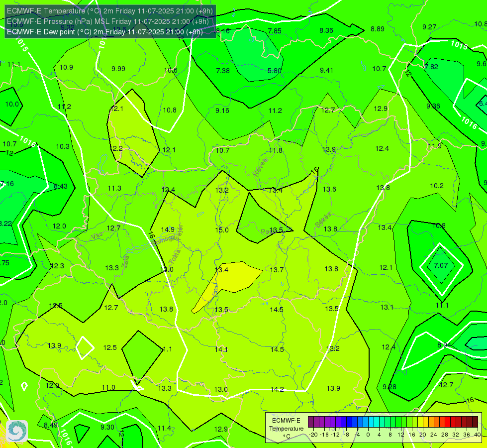The image size is (487, 448).
Task: Pick the orange swatch above the 24 label
Action: coord(431,422)
